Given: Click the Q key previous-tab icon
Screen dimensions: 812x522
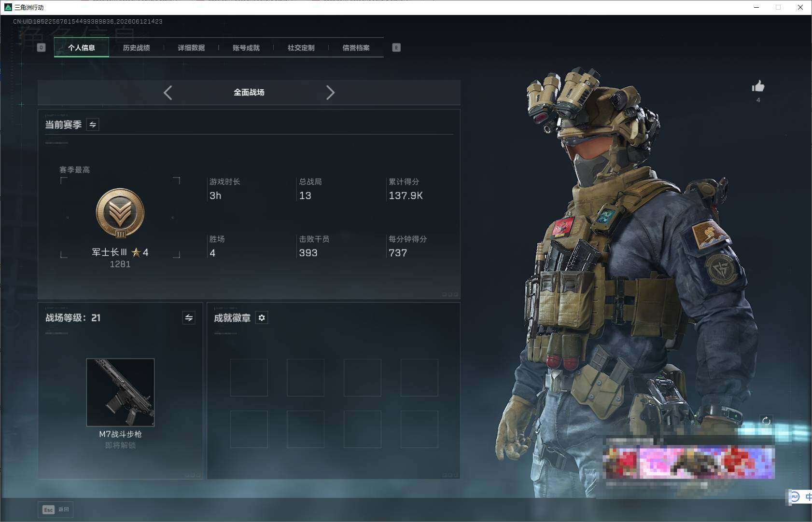Looking at the screenshot, I should [x=42, y=47].
